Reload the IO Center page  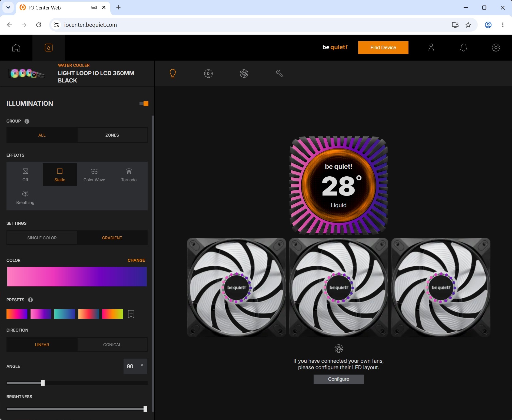[x=39, y=25]
